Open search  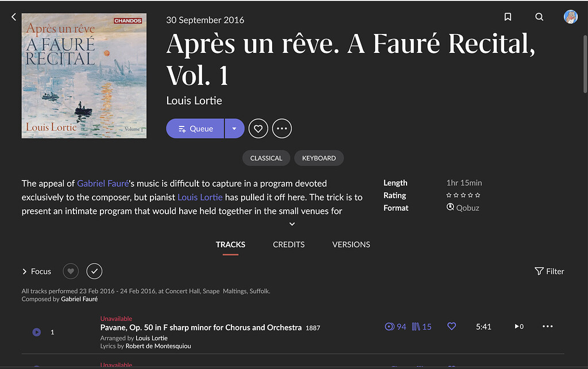pos(539,17)
